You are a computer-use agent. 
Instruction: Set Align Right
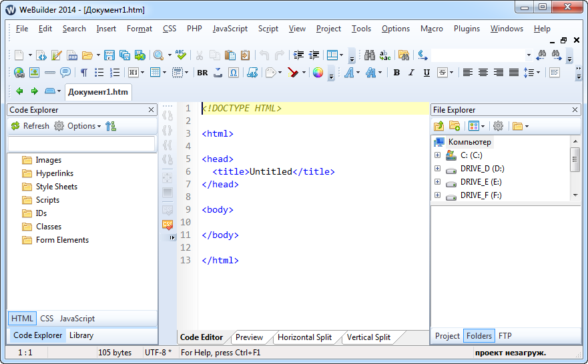499,72
